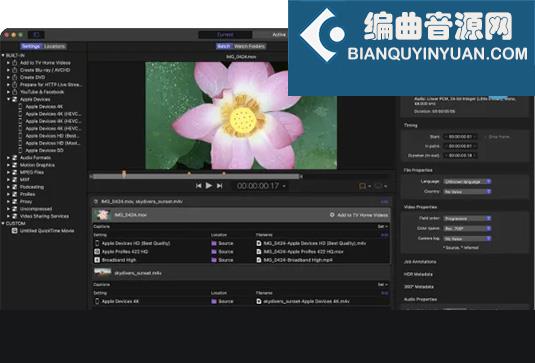The width and height of the screenshot is (535, 363).
Task: Select Apple Devices HD (Best... preset in sidebar
Action: pos(52,136)
